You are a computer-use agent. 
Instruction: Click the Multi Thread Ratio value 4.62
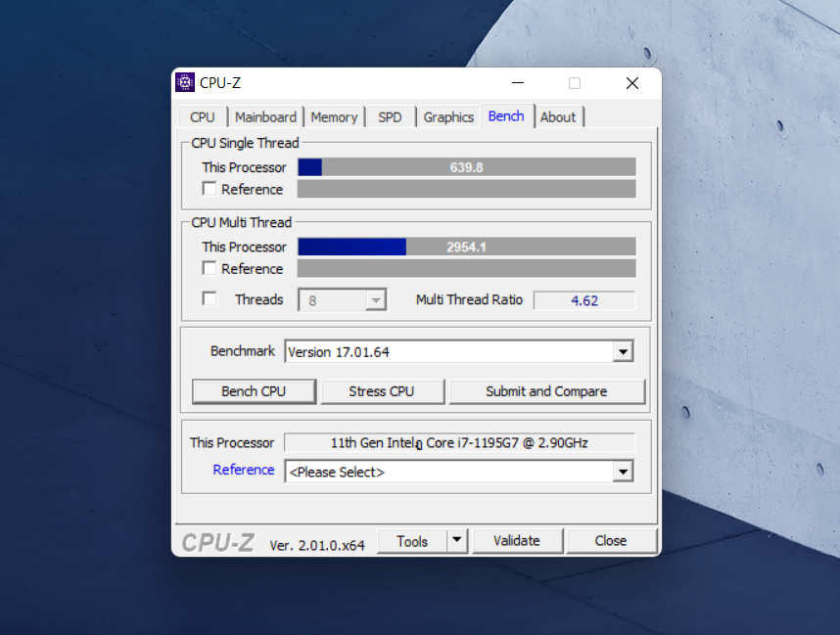click(584, 300)
